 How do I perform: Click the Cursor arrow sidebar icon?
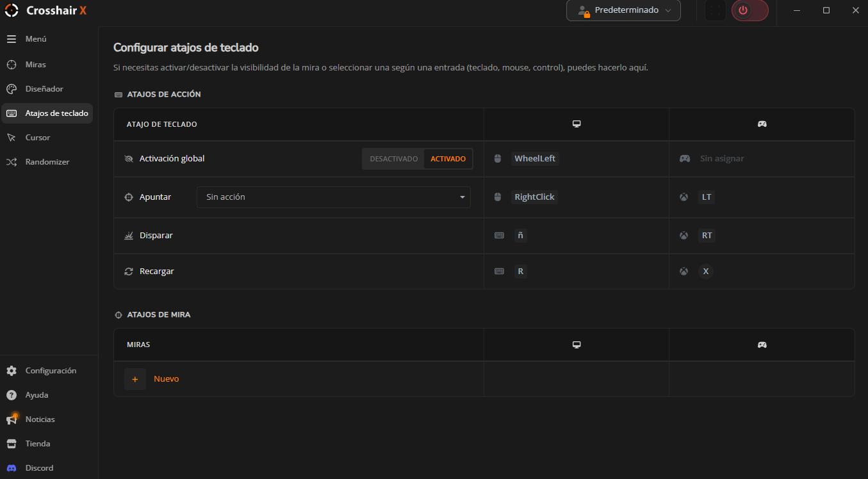12,138
